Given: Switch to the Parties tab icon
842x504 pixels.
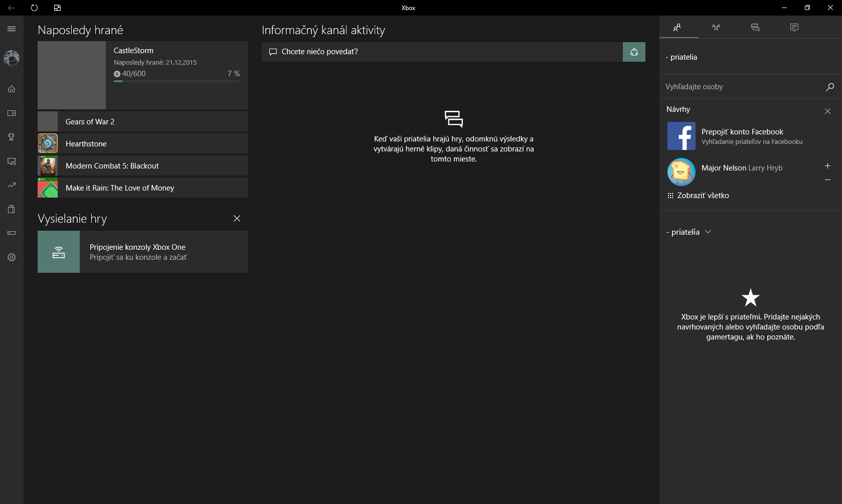Looking at the screenshot, I should coord(716,28).
